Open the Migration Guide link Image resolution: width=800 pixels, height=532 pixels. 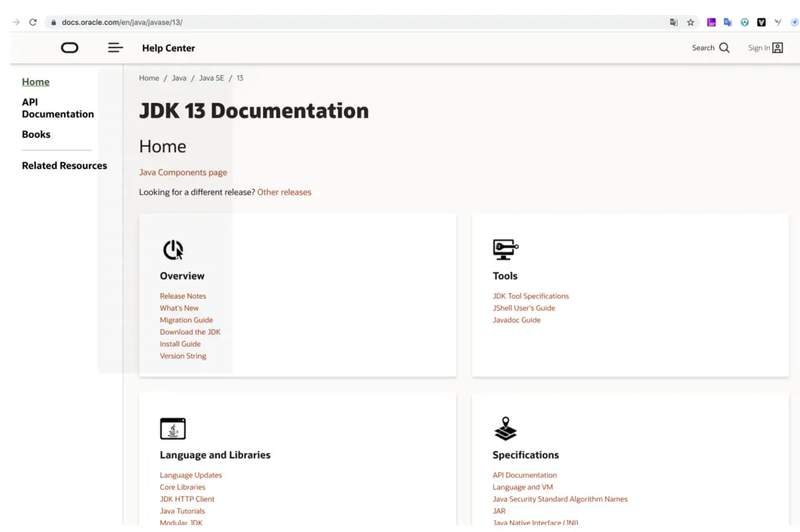[x=186, y=320]
